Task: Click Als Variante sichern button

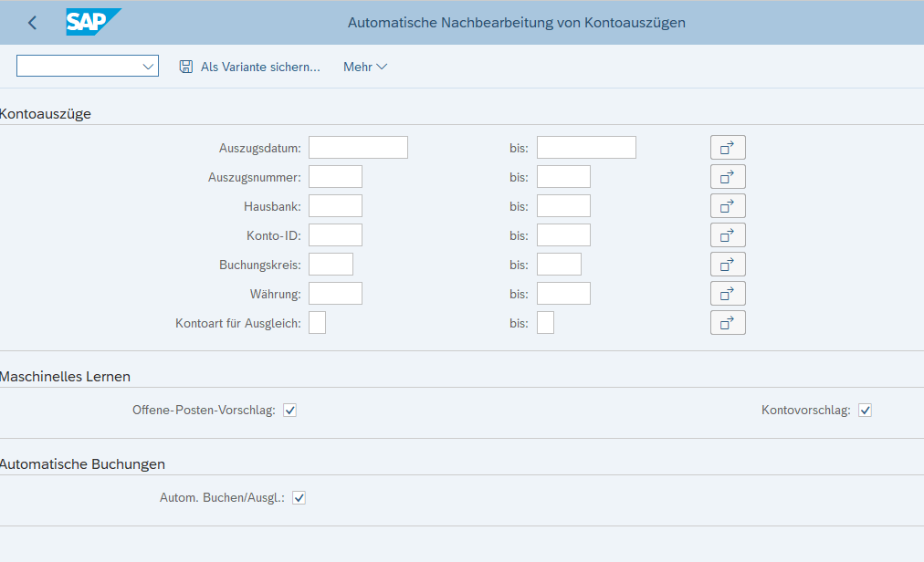Action: point(250,67)
